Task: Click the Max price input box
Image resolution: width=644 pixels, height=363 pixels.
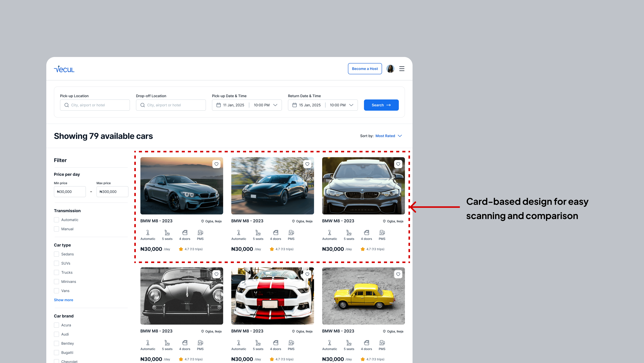Action: point(112,192)
